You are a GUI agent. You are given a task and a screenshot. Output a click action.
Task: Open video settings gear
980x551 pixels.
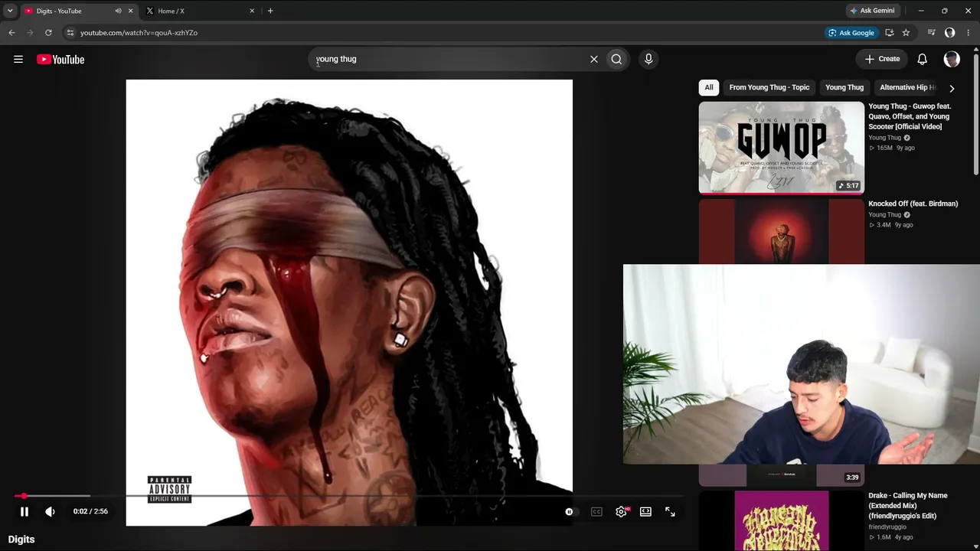[x=621, y=511]
